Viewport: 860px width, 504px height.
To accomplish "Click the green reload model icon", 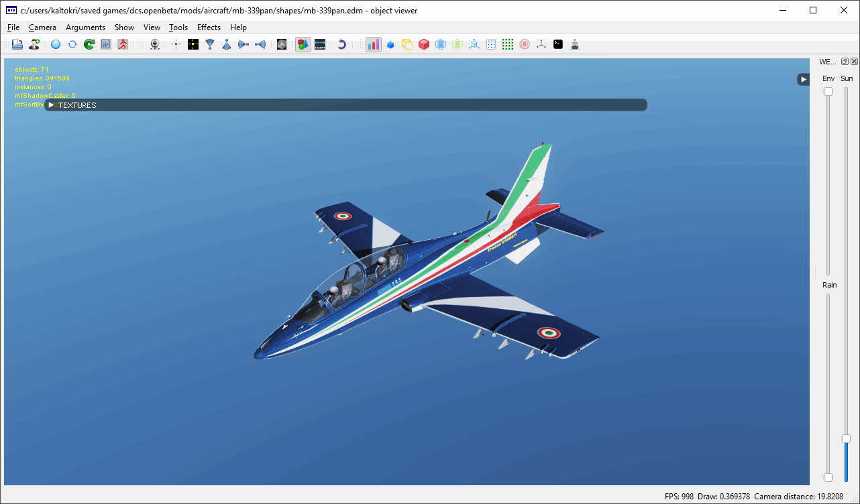I will pos(89,44).
